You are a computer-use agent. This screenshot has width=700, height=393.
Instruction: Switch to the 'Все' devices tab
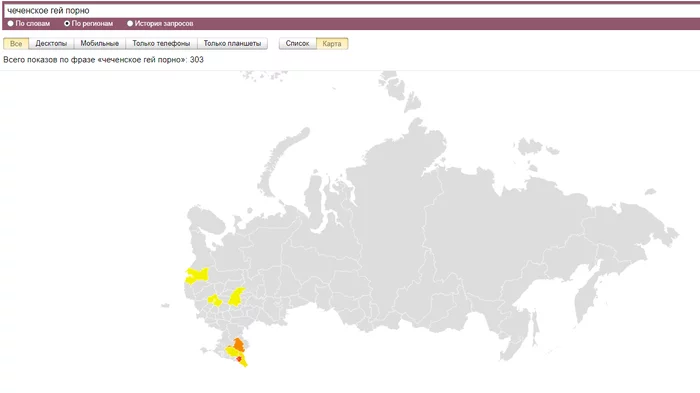pyautogui.click(x=16, y=43)
